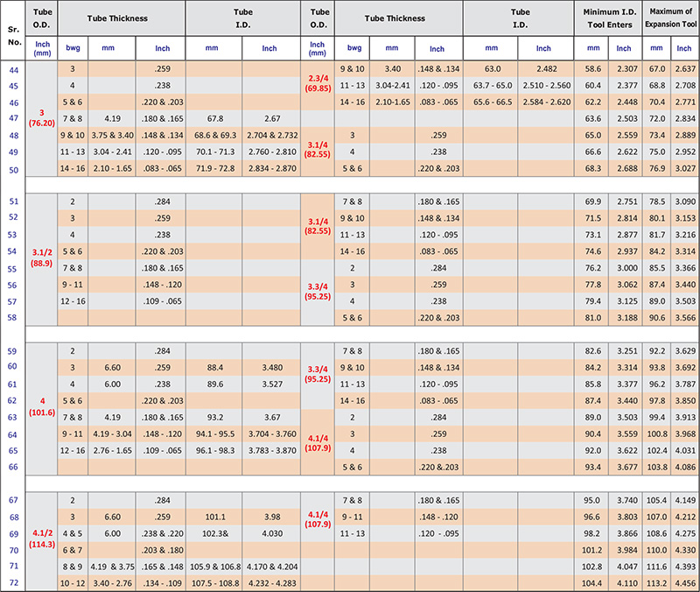This screenshot has height=592, width=700.
Task: Click tube I.D. '2.510 - 2.560'
Action: tap(547, 85)
